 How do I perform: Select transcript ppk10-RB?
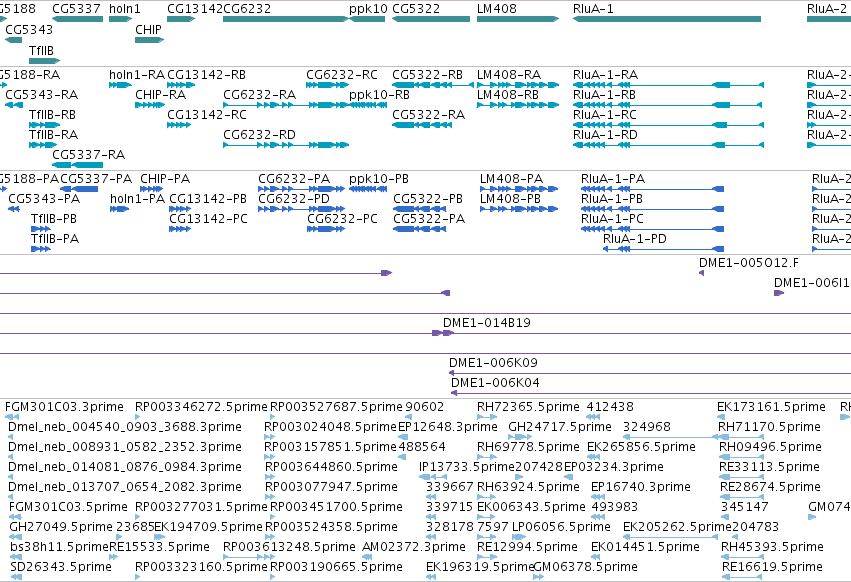(379, 94)
